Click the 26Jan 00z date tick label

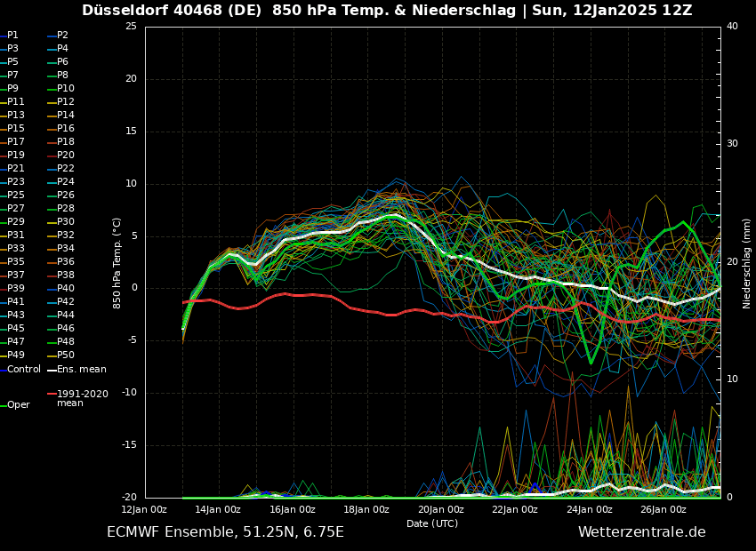coord(664,510)
